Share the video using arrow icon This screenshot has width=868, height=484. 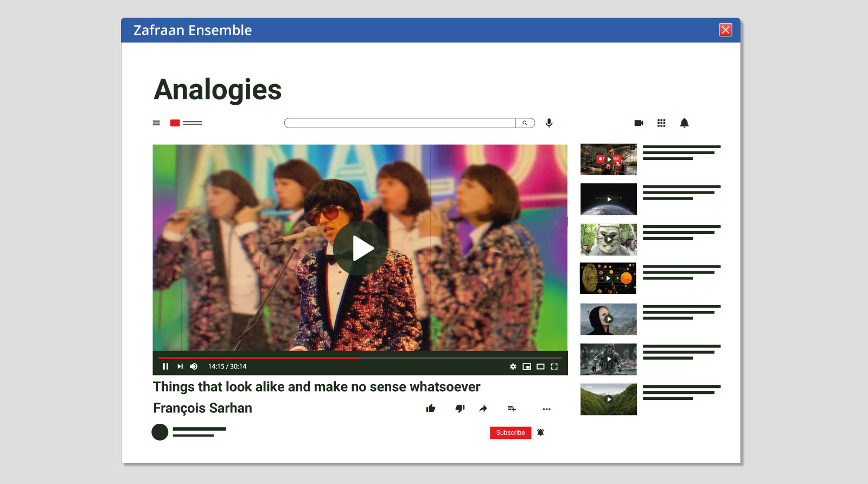point(483,409)
